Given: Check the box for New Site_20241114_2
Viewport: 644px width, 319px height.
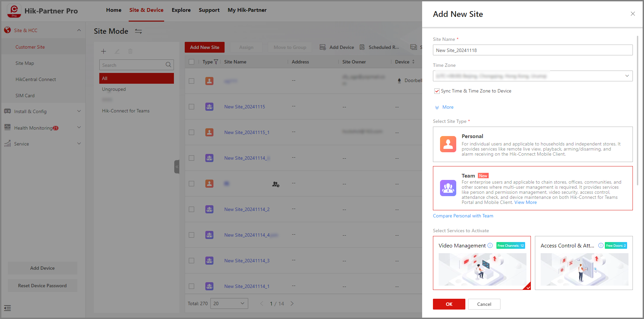Looking at the screenshot, I should click(x=191, y=209).
